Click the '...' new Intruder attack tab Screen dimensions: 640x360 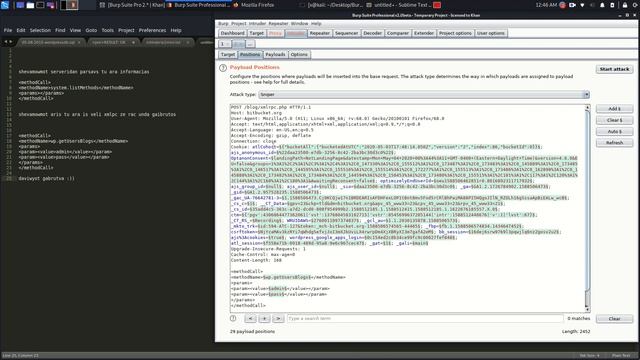tap(250, 44)
